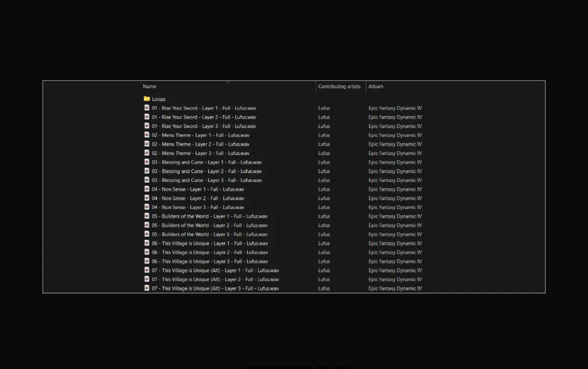Click audio file icon for Blessing and Curse Layer 1

147,162
